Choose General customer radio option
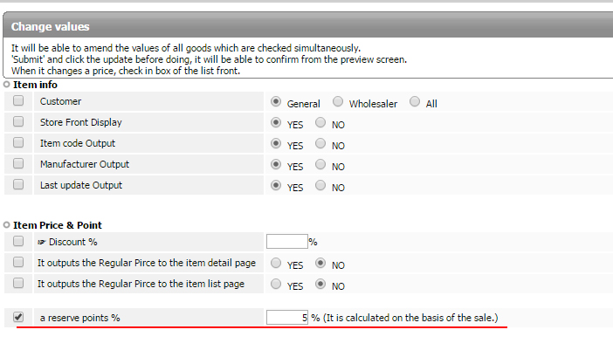Viewport: 613px width, 364px height. coord(277,101)
